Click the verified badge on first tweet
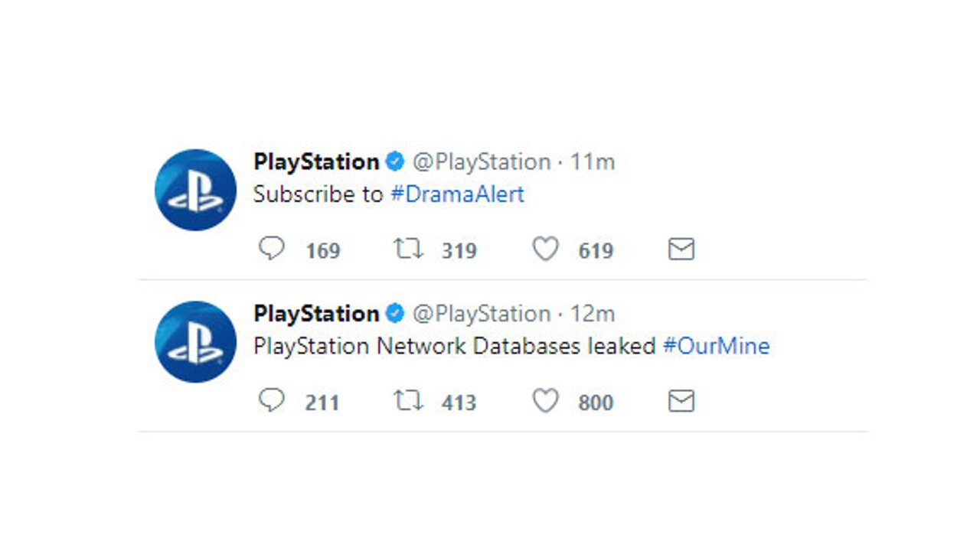This screenshot has height=551, width=980. pyautogui.click(x=395, y=162)
